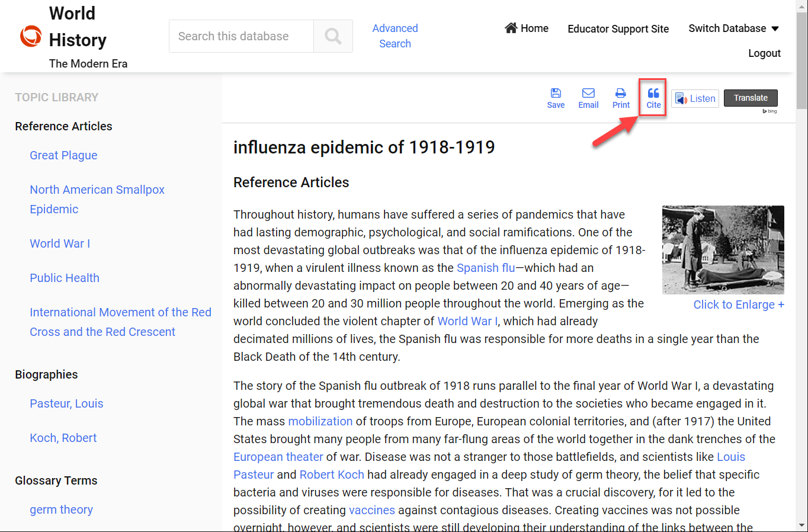Click Logout in the header
The image size is (808, 532).
pos(764,53)
